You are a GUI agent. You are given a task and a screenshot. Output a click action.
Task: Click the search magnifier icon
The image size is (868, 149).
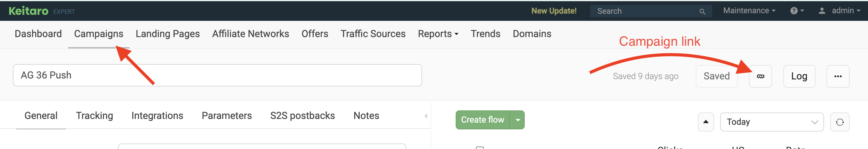tap(702, 11)
